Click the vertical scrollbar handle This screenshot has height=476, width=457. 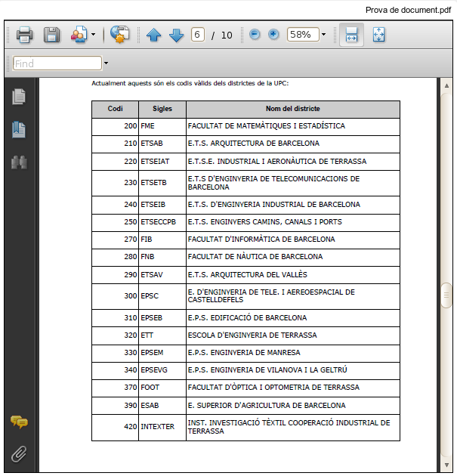point(446,295)
